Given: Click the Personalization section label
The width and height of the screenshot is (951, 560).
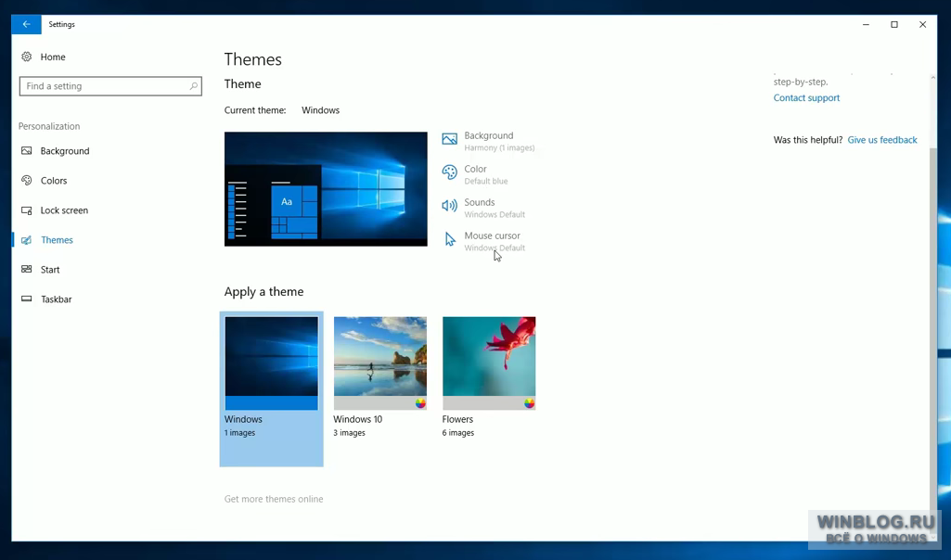Looking at the screenshot, I should 49,126.
